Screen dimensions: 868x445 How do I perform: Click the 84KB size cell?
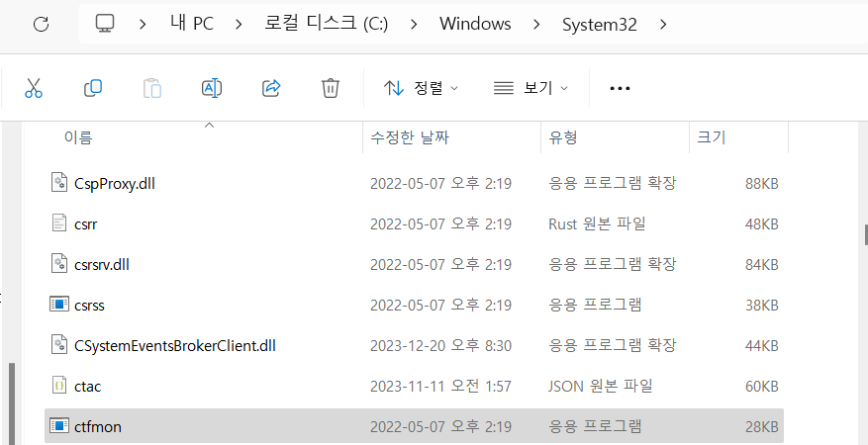point(762,265)
